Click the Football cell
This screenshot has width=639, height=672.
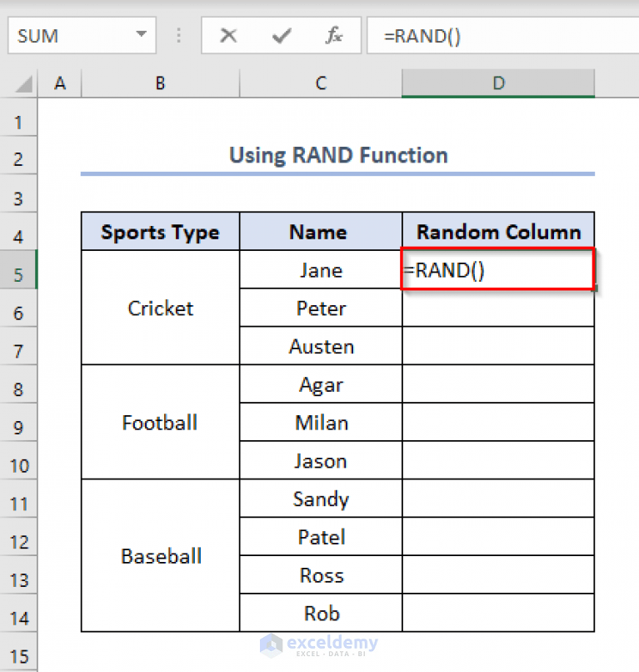[x=159, y=422]
